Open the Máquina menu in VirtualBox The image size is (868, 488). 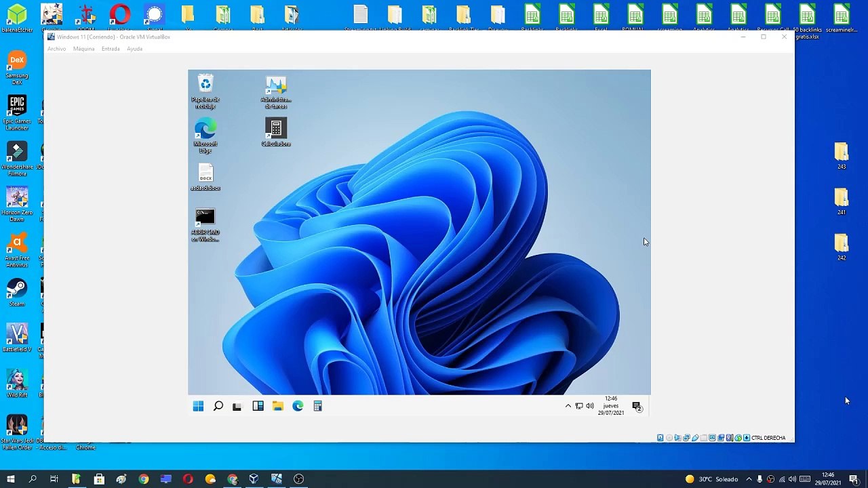point(83,49)
